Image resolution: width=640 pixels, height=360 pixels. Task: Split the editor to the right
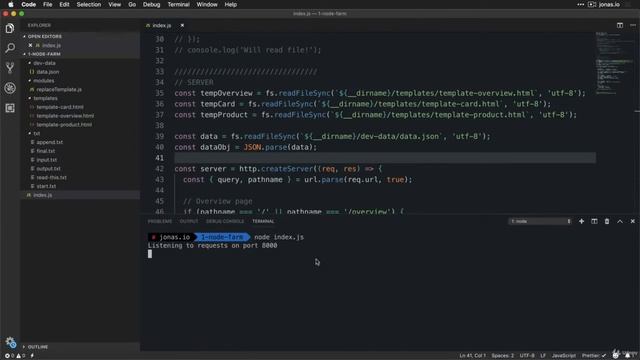tap(620, 25)
